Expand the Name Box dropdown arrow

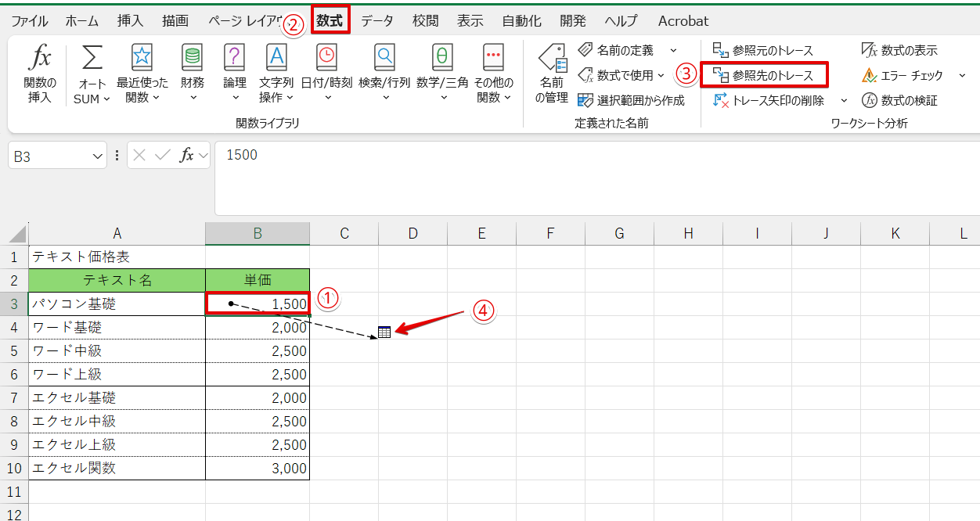click(x=98, y=156)
